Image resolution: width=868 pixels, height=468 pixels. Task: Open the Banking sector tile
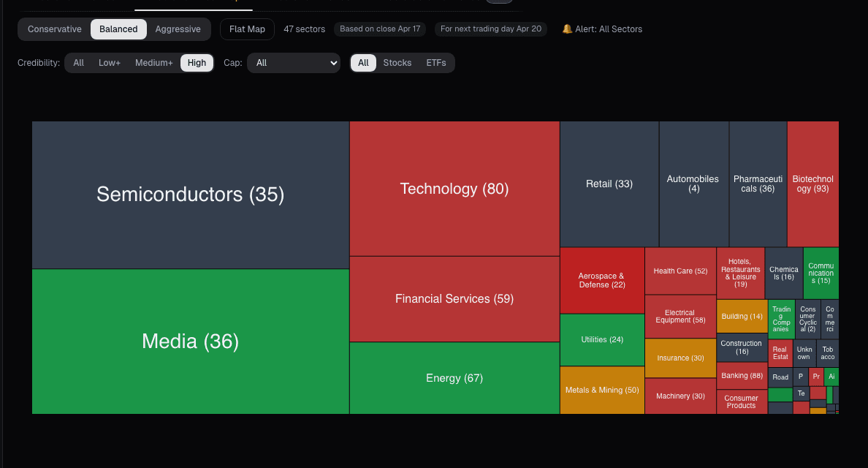pyautogui.click(x=741, y=375)
